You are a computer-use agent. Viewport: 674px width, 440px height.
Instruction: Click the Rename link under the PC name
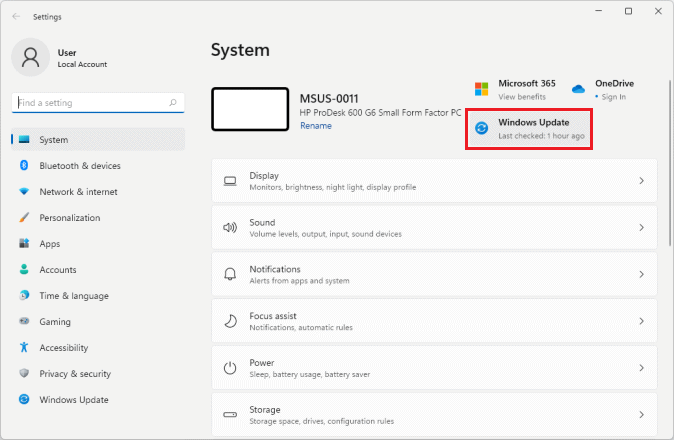point(315,126)
